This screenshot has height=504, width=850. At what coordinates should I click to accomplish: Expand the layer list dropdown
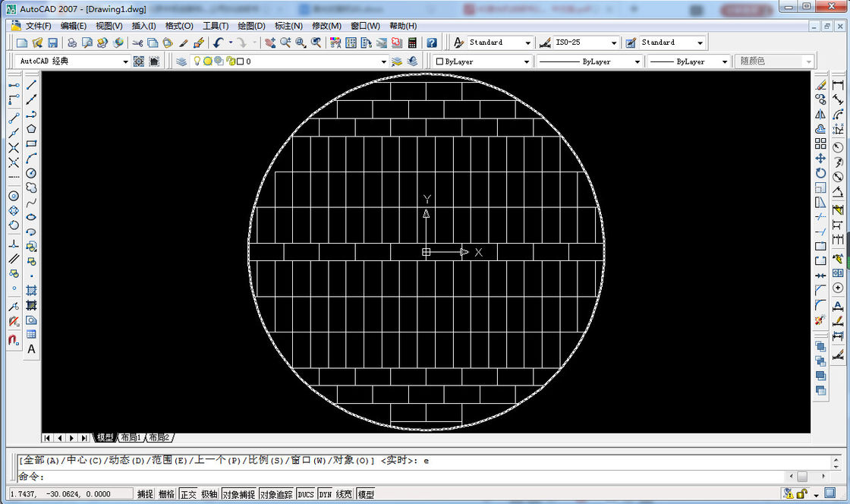383,61
